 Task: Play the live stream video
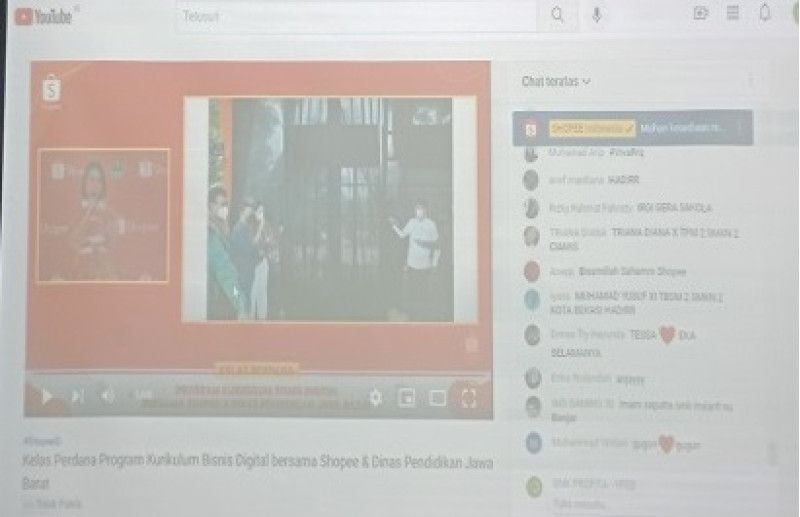point(46,396)
